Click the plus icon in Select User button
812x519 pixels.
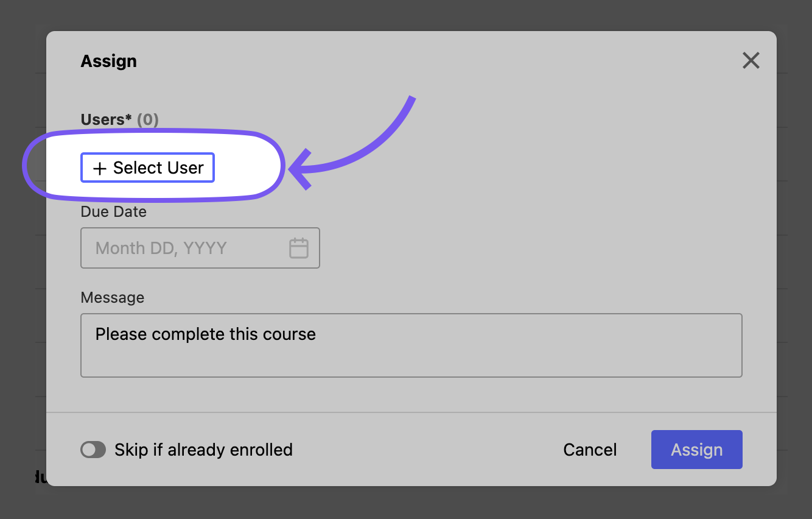tap(99, 168)
